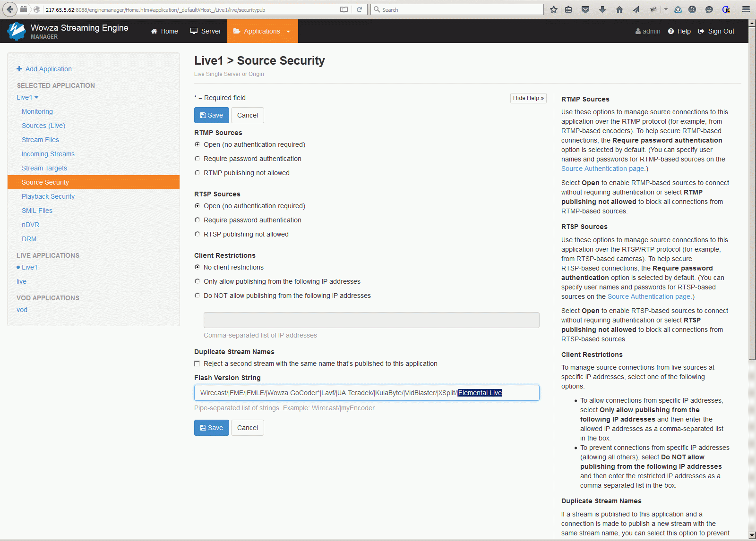Save page to Pocket icon
The image size is (756, 541).
[x=585, y=9]
